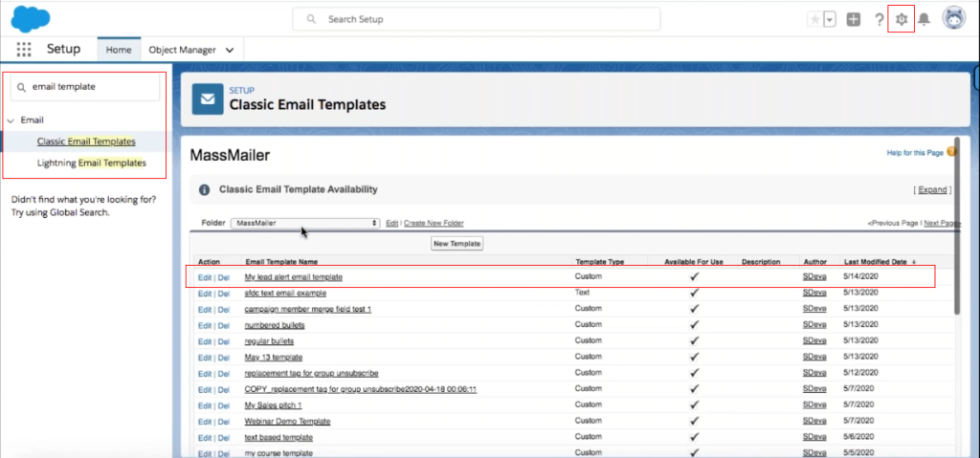Screen dimensions: 980x458
Task: Open the Folder MassMailer dropdown
Action: click(305, 223)
